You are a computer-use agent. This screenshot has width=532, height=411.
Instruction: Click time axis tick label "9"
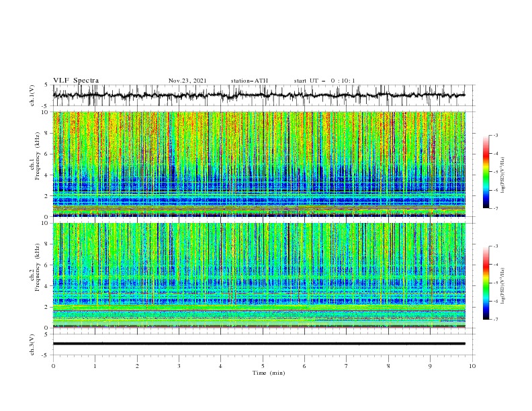click(430, 366)
